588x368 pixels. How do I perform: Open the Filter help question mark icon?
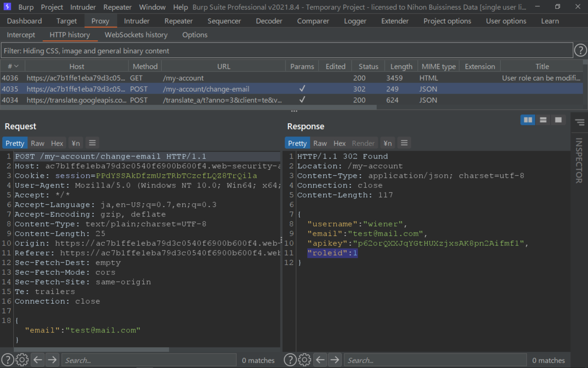coord(580,51)
